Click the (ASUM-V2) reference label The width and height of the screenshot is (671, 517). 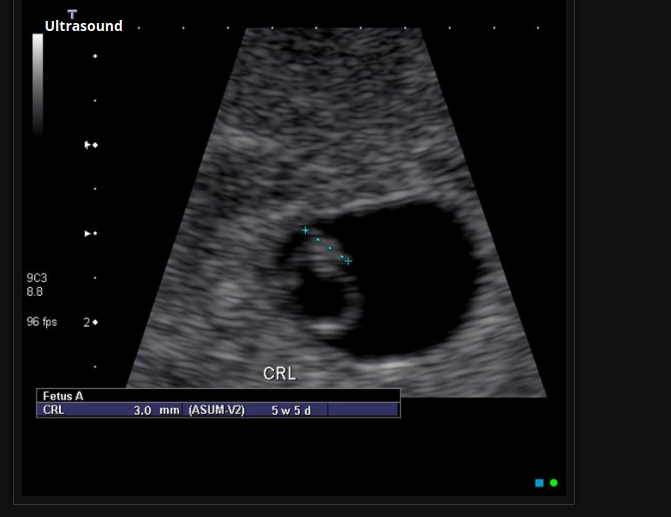[x=216, y=410]
